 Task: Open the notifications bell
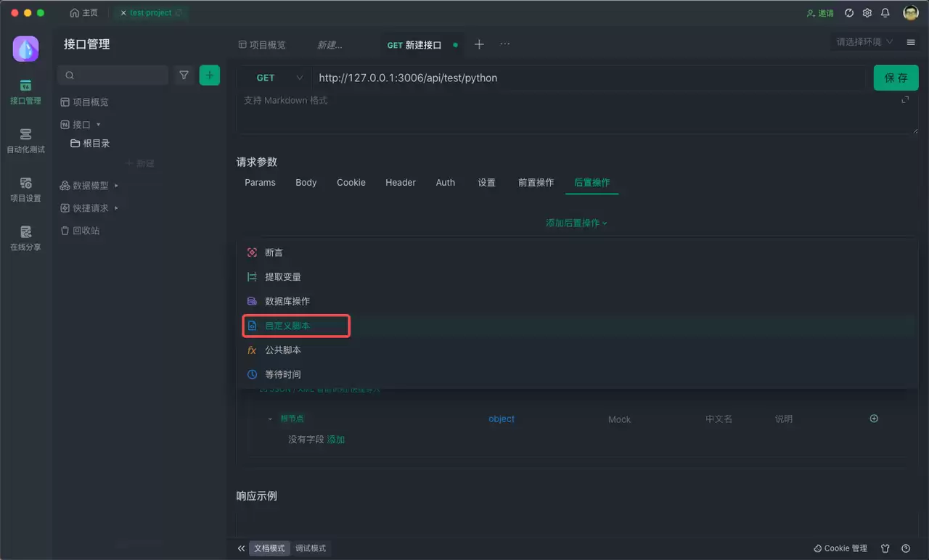click(x=885, y=13)
